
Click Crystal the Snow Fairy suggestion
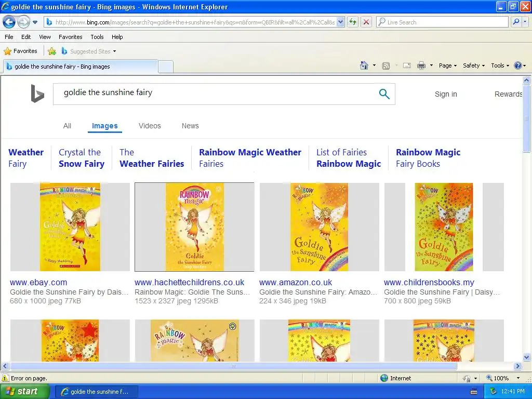pyautogui.click(x=82, y=158)
